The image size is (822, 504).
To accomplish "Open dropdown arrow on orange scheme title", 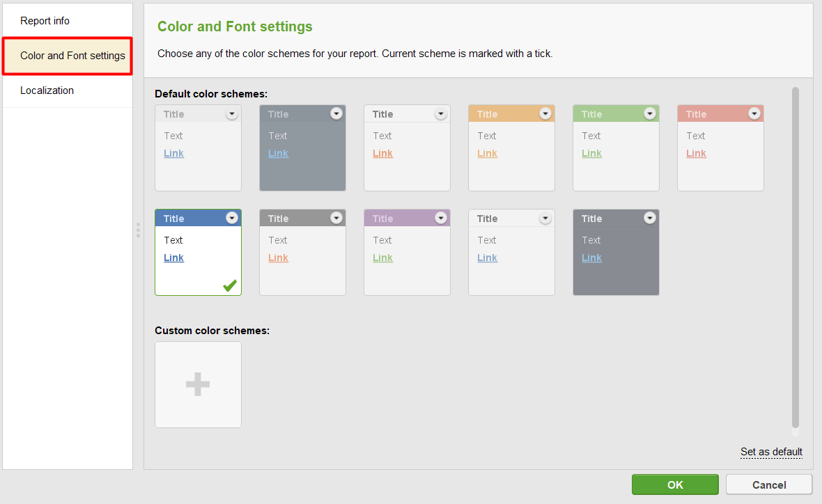I will (545, 113).
